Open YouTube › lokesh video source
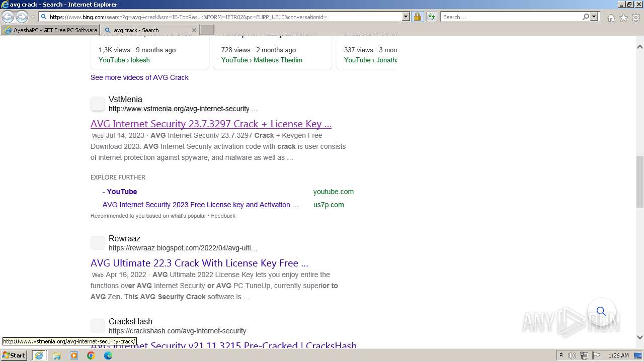 pos(124,60)
